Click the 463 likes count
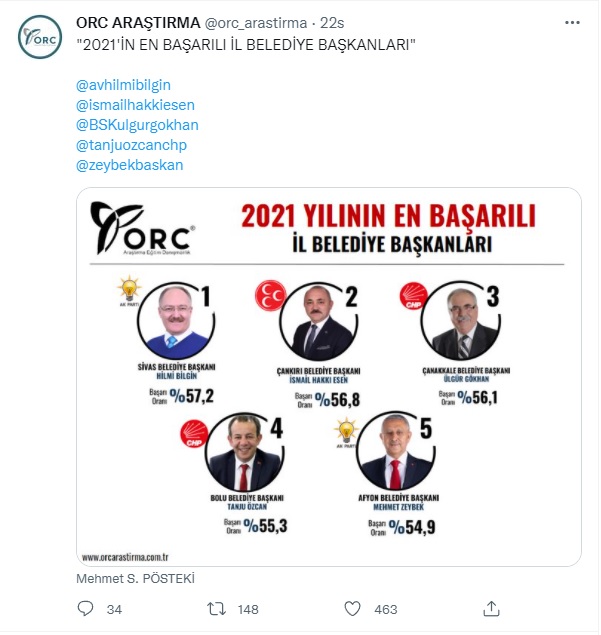601x635 pixels. pyautogui.click(x=385, y=610)
